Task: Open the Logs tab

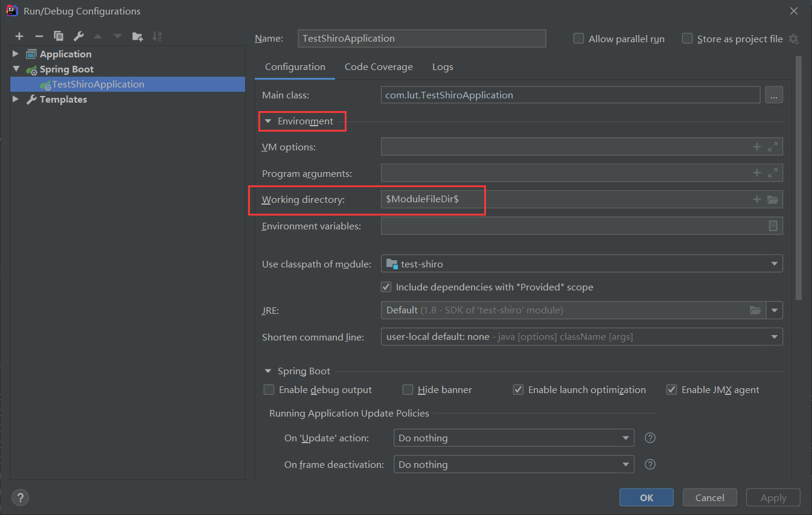Action: tap(443, 67)
